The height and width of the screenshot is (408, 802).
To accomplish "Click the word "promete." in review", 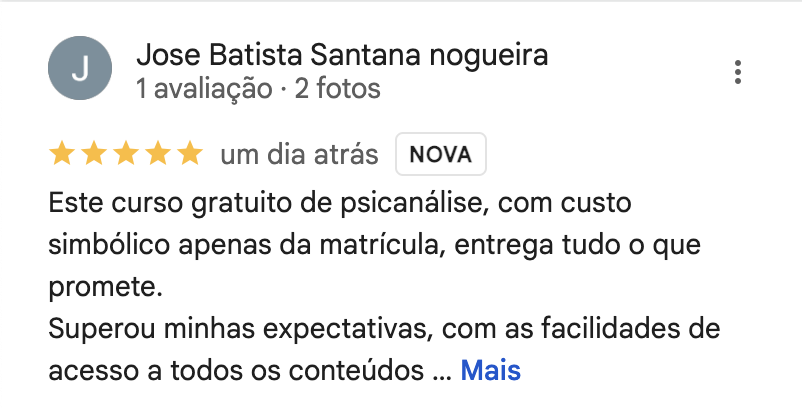I will pyautogui.click(x=105, y=287).
